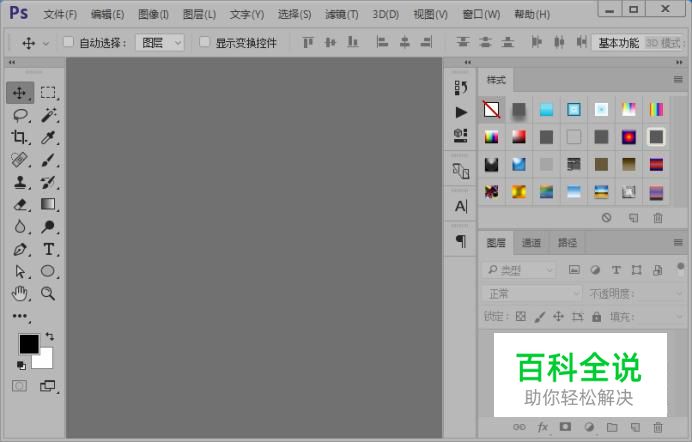The height and width of the screenshot is (442, 692).
Task: Select the Eyedropper tool
Action: [x=48, y=137]
